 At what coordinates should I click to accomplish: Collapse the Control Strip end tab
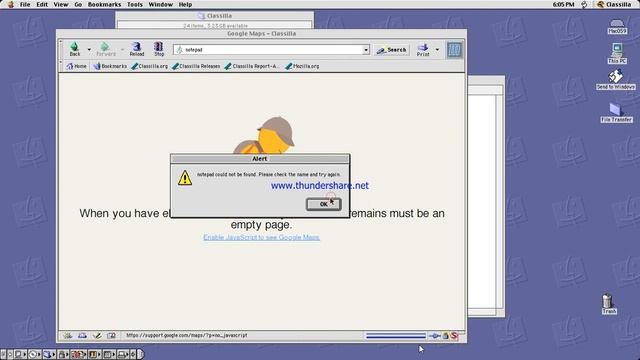pyautogui.click(x=141, y=354)
